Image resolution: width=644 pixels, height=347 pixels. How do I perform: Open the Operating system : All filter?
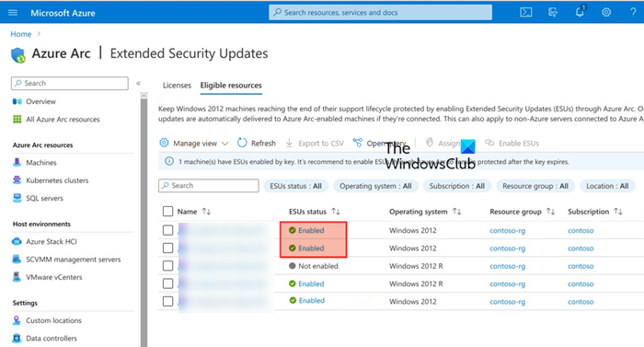[375, 186]
